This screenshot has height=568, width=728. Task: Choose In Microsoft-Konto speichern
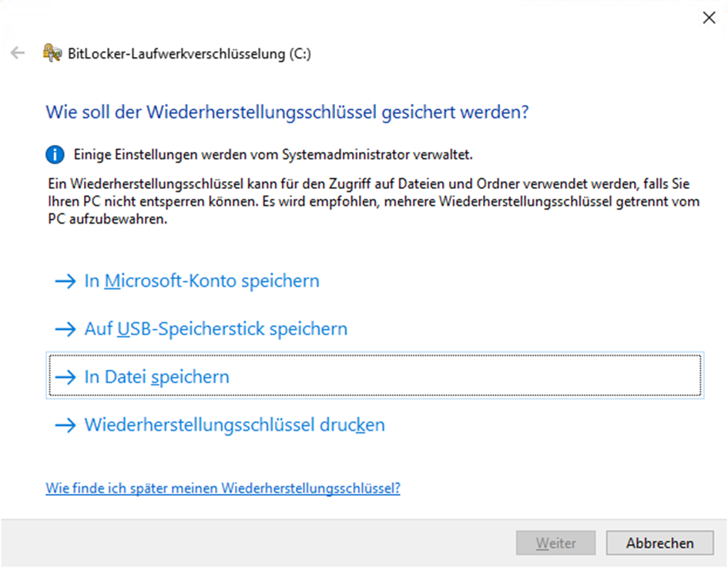tap(202, 281)
